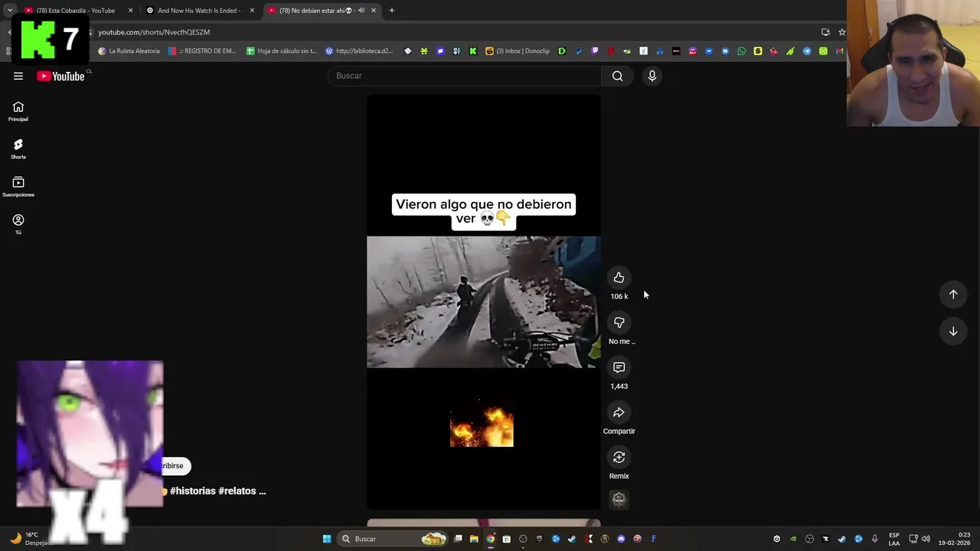
Task: Open Chrome from the taskbar
Action: click(490, 539)
